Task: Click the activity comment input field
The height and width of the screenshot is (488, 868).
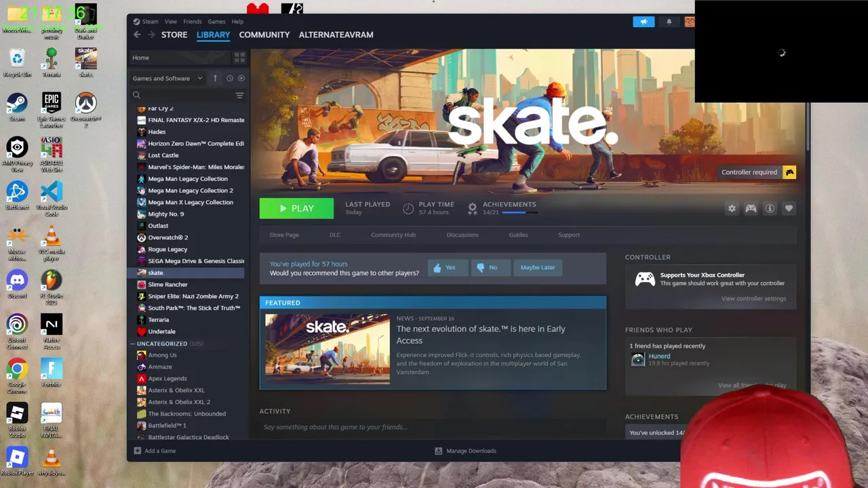Action: click(433, 427)
